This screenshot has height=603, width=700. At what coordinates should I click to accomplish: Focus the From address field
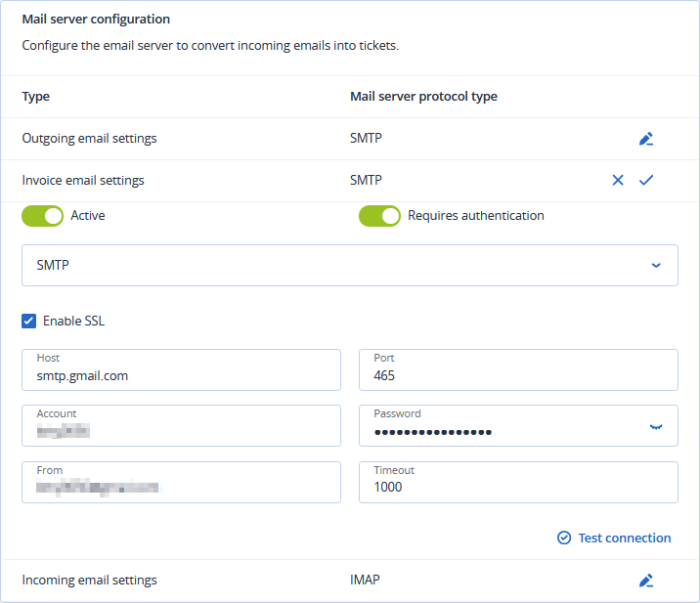[x=181, y=483]
